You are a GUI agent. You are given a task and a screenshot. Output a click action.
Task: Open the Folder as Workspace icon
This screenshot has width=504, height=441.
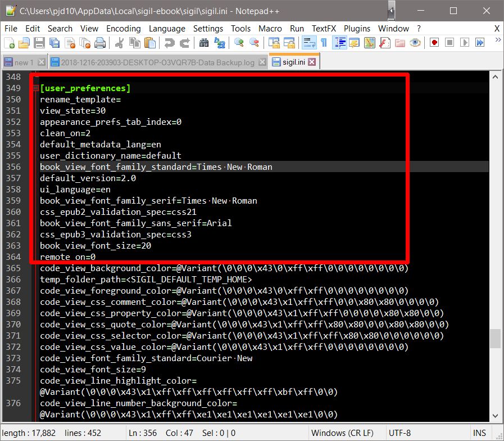click(x=400, y=43)
